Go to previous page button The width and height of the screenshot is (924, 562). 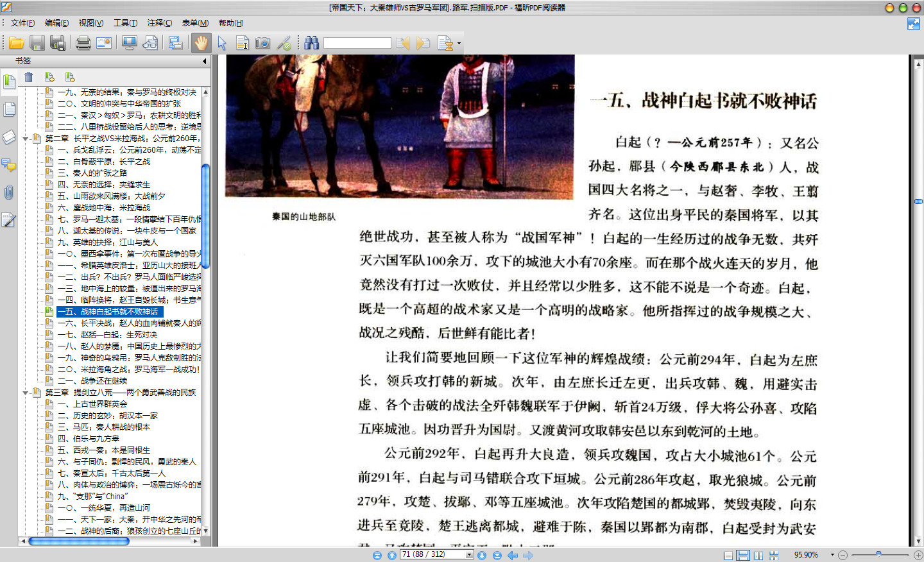tap(391, 556)
